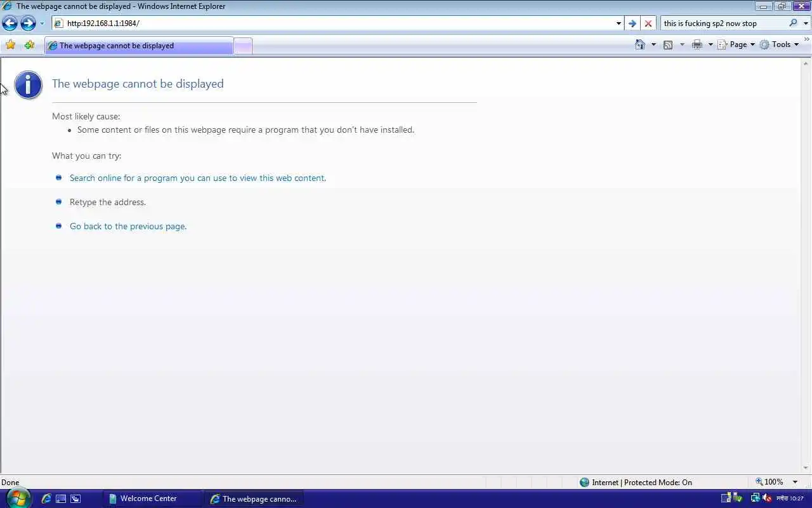Viewport: 812px width, 508px height.
Task: Click the 'What you can try:' text
Action: pyautogui.click(x=86, y=156)
